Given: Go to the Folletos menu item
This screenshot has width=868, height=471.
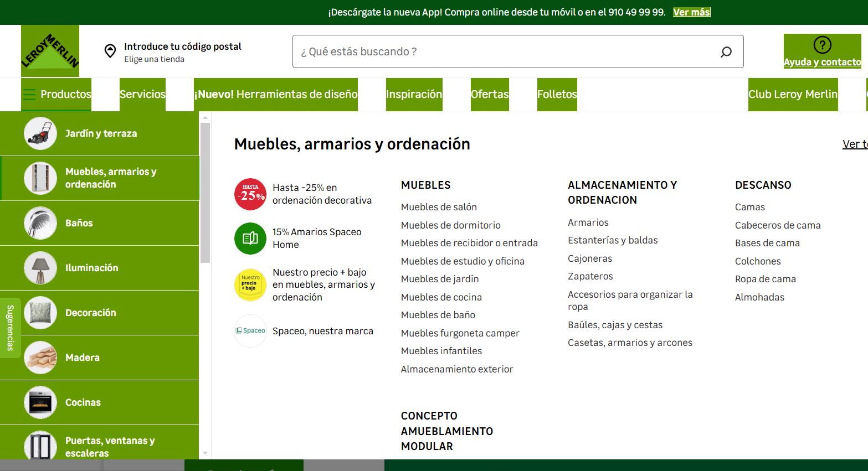Looking at the screenshot, I should tap(557, 95).
